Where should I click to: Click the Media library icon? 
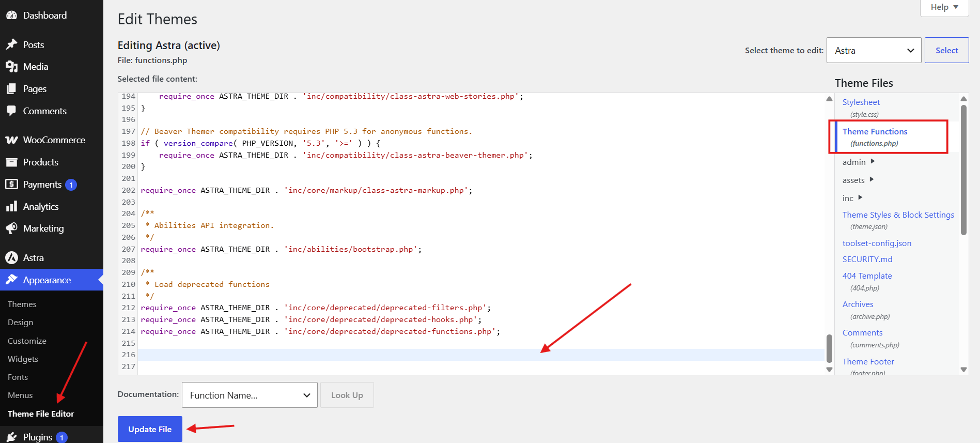tap(11, 67)
